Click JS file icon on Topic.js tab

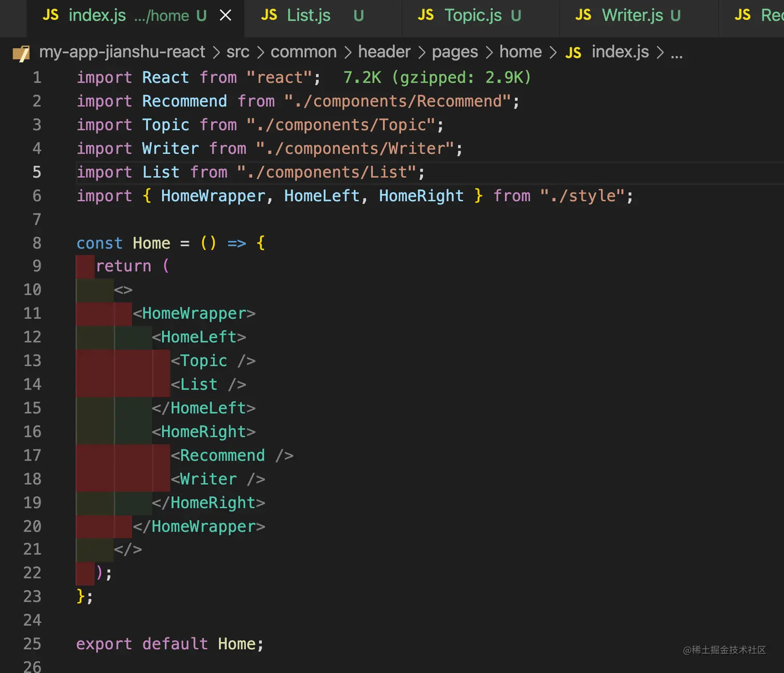point(426,15)
